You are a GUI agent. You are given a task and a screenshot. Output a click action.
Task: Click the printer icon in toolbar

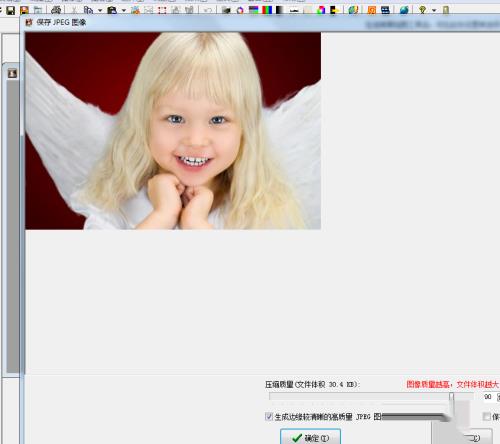point(56,10)
